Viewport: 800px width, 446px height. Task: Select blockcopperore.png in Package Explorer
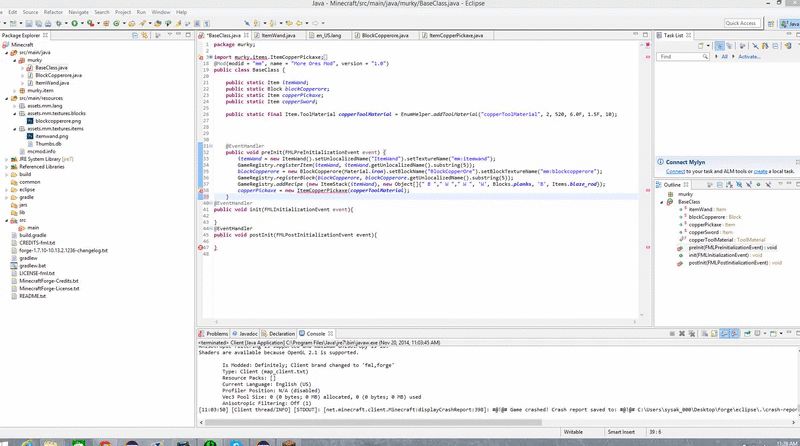point(58,121)
